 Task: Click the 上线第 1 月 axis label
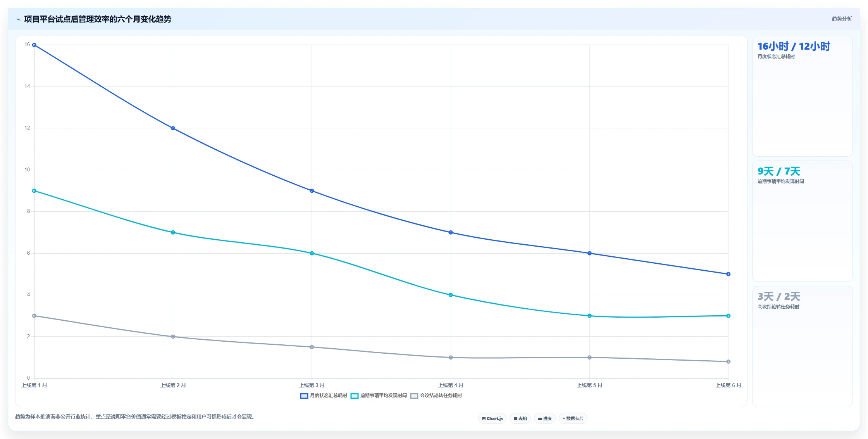tap(34, 385)
